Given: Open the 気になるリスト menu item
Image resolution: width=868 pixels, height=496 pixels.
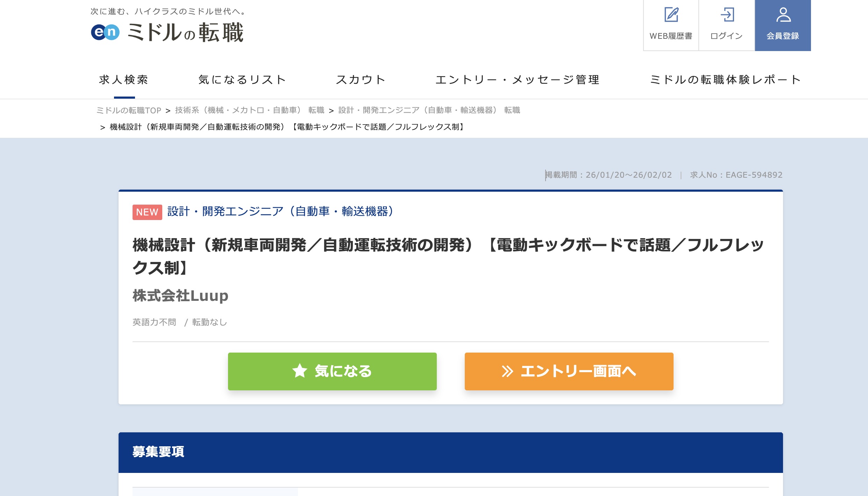Looking at the screenshot, I should pos(242,80).
